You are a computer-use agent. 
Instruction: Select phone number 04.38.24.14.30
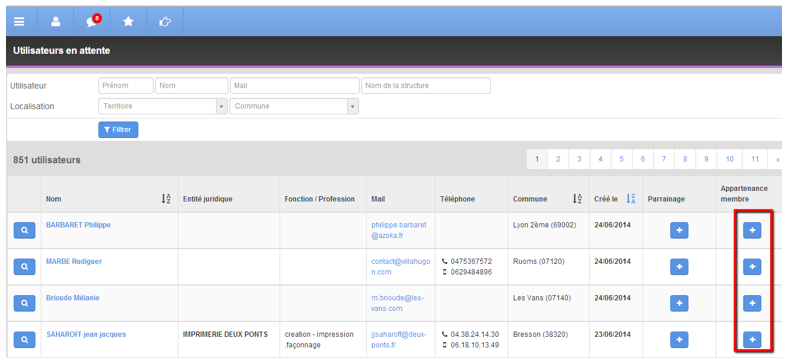click(475, 334)
